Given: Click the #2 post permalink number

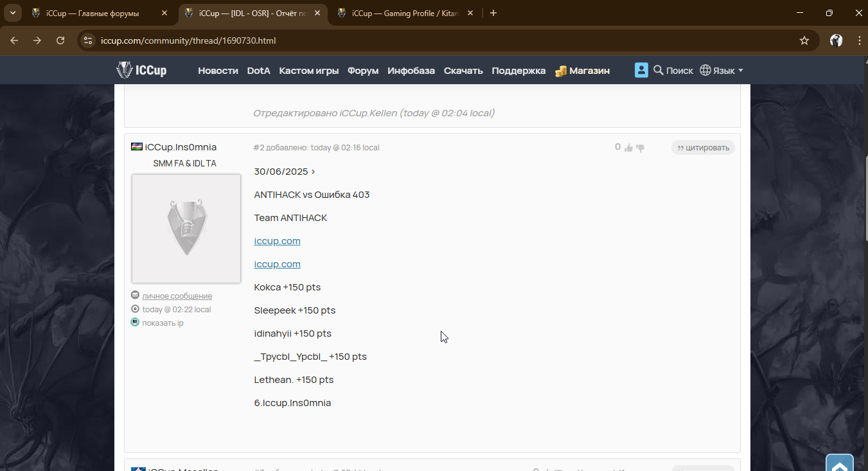Looking at the screenshot, I should tap(259, 148).
